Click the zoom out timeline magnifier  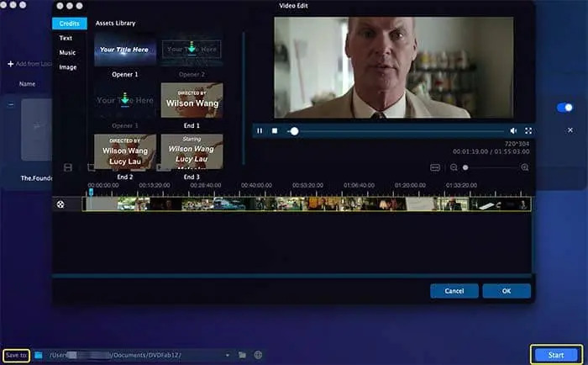454,167
